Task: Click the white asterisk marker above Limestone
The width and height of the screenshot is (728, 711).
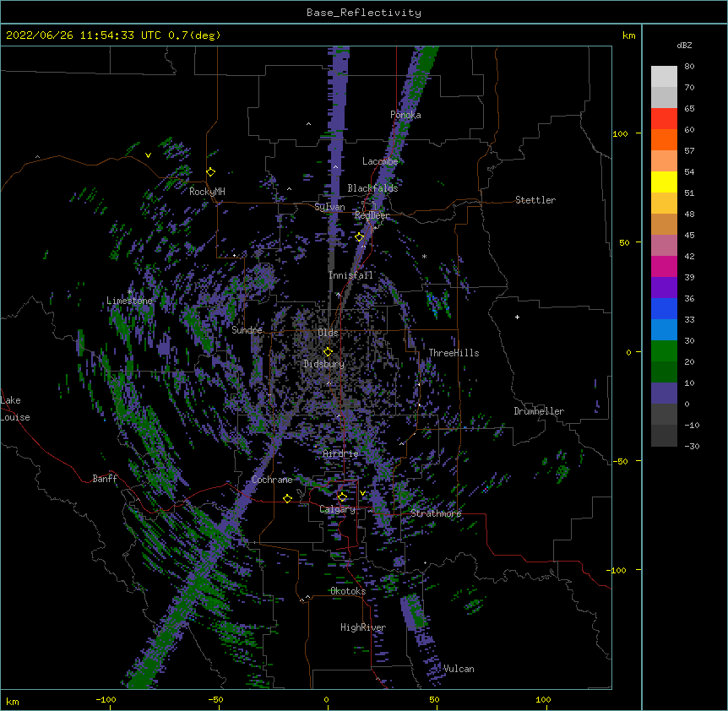Action: [x=129, y=292]
